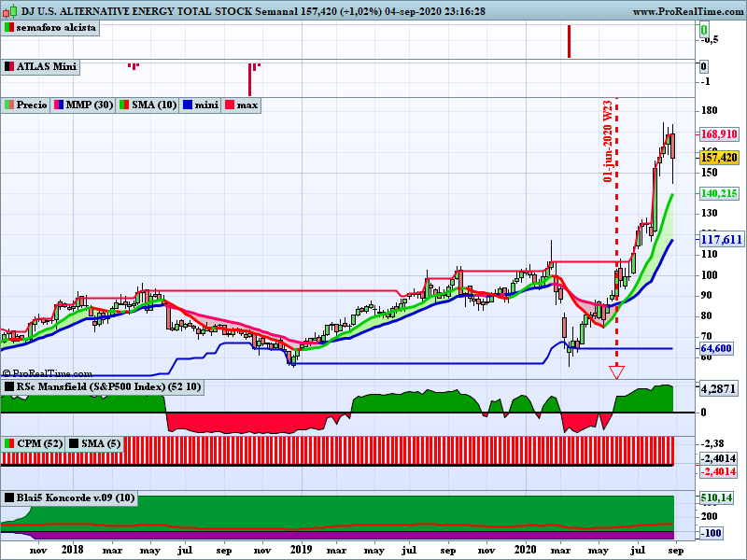This screenshot has width=747, height=560.
Task: Click the long red ATLAS Mini signal bar
Action: pyautogui.click(x=249, y=79)
